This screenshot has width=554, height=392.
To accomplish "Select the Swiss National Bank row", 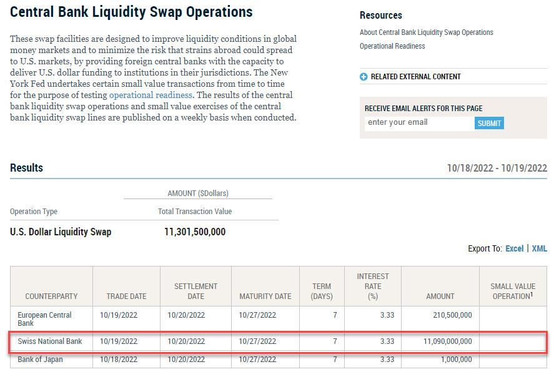I will (50, 341).
